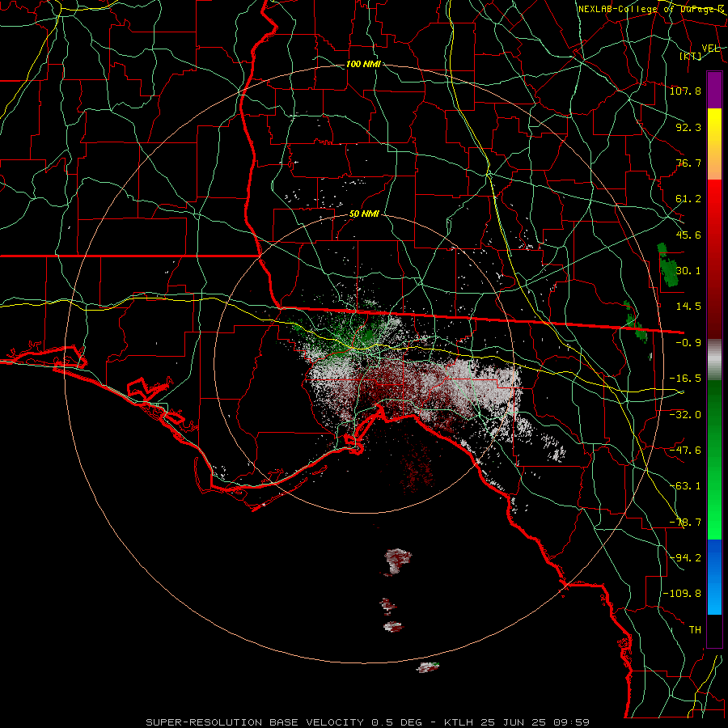Viewport: 728px width, 728px height.
Task: Click the VEL legend title
Action: coord(710,49)
